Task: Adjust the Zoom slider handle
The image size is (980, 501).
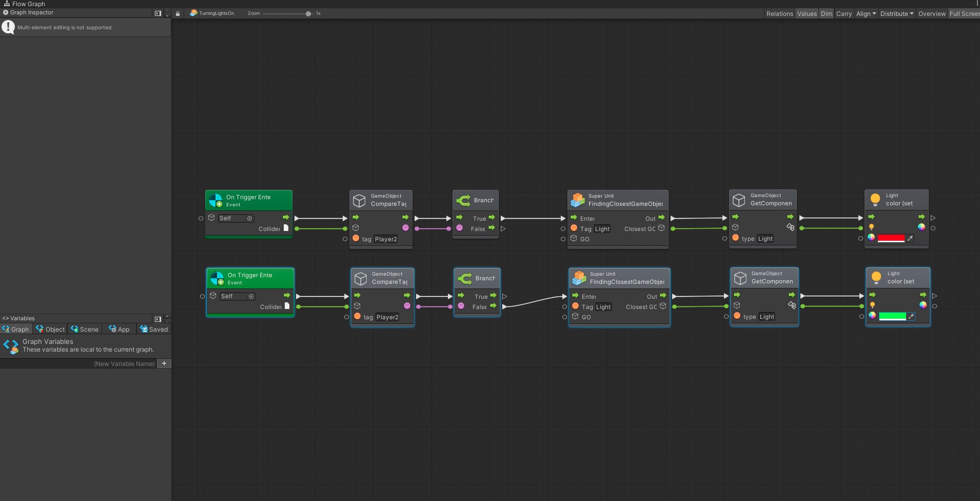Action: (308, 14)
